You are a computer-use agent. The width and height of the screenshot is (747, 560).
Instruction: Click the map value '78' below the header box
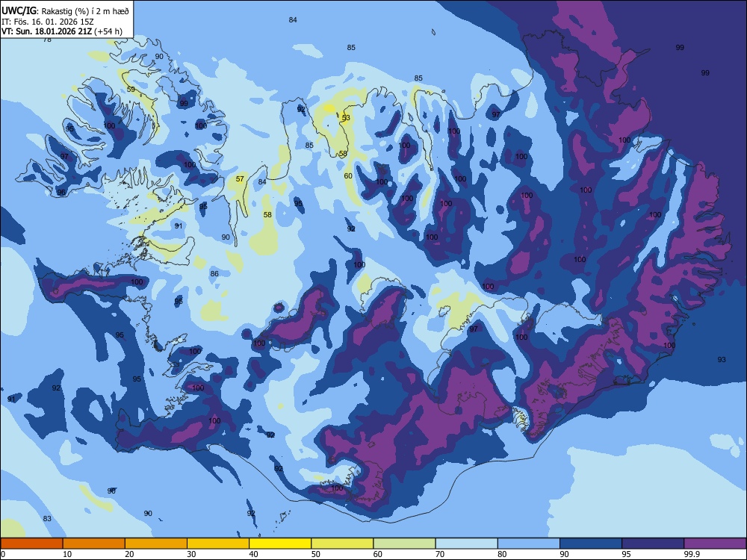[47, 40]
